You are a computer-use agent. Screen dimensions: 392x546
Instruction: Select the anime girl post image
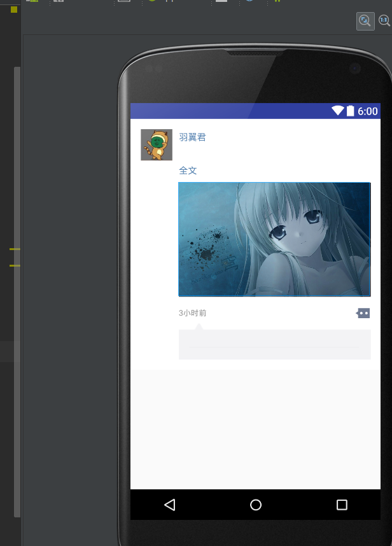(x=274, y=239)
